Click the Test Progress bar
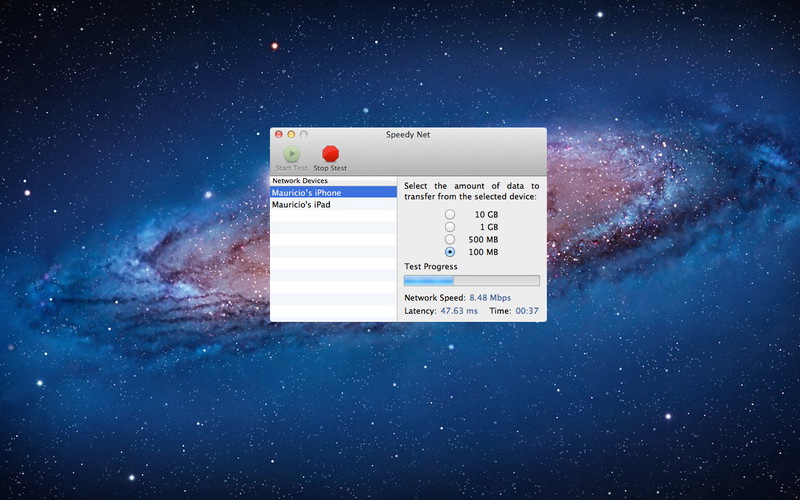Image resolution: width=800 pixels, height=500 pixels. pyautogui.click(x=471, y=281)
